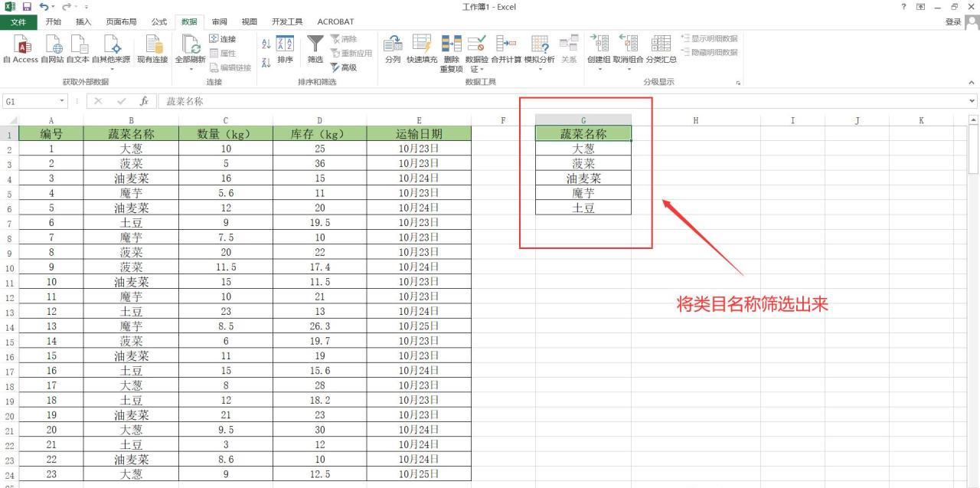Select row 10 header
This screenshot has width=980, height=488.
[x=9, y=268]
